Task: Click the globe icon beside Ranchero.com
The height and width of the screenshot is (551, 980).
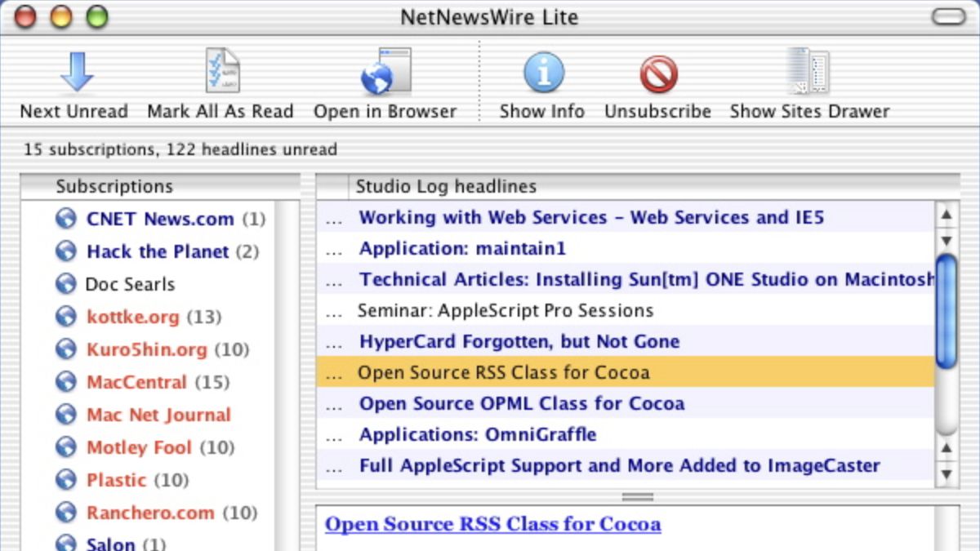Action: 66,513
